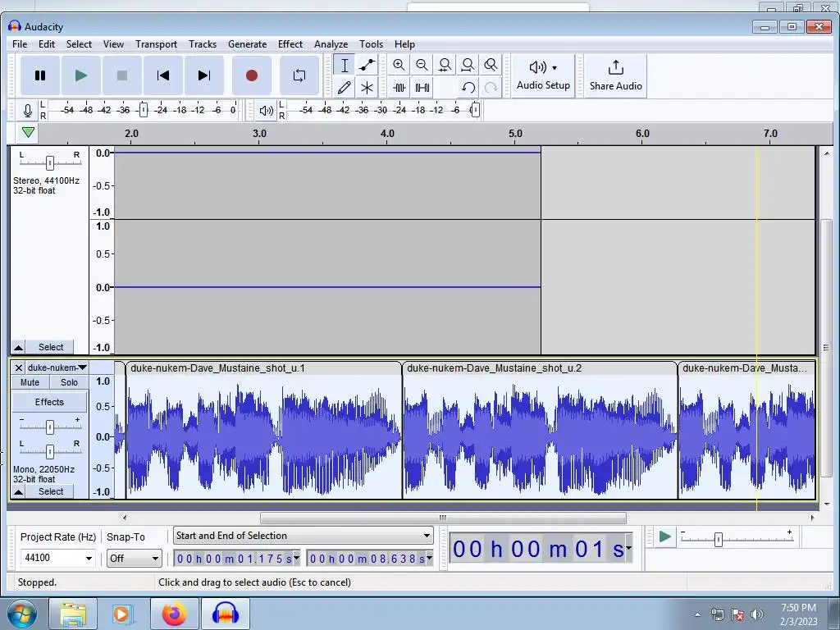Image resolution: width=840 pixels, height=630 pixels.
Task: Open the Edit menu
Action: [x=47, y=44]
